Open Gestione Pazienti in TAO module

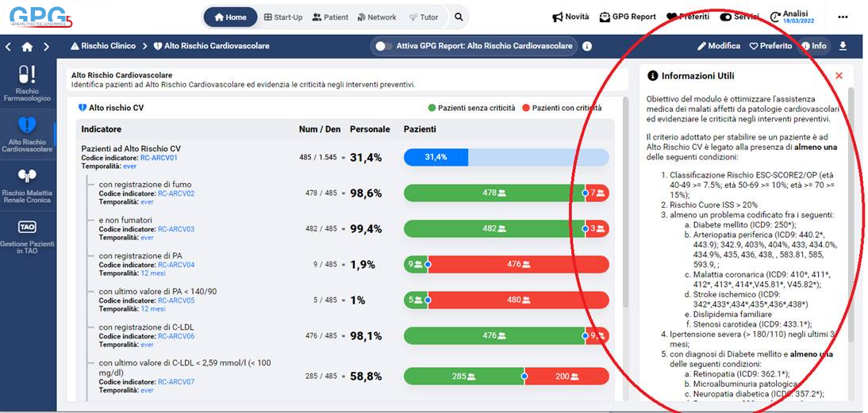click(x=27, y=237)
